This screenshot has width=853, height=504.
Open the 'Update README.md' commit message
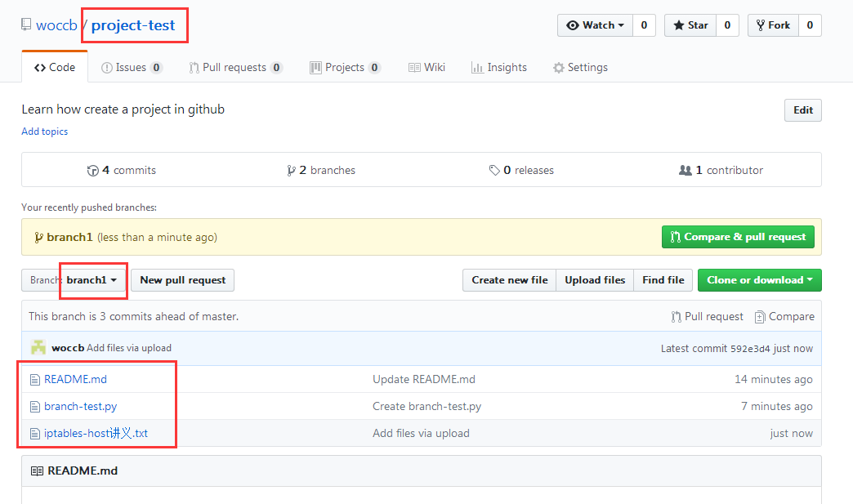(424, 380)
